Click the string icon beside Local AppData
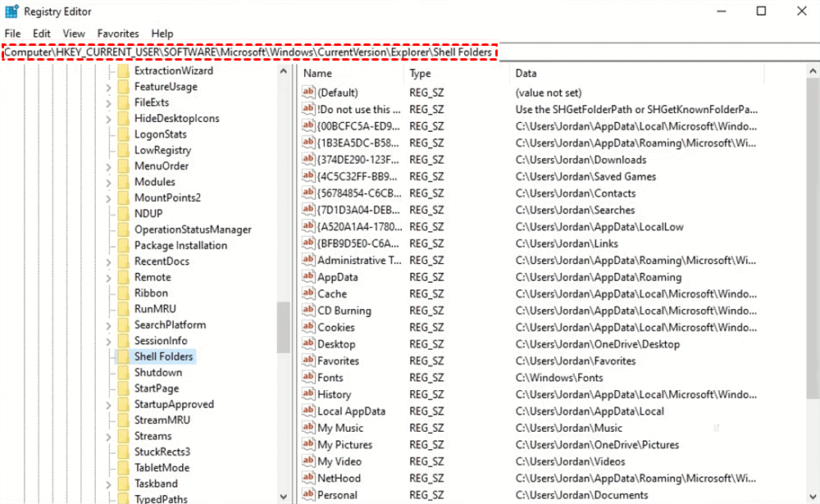The height and width of the screenshot is (504, 820). 308,411
